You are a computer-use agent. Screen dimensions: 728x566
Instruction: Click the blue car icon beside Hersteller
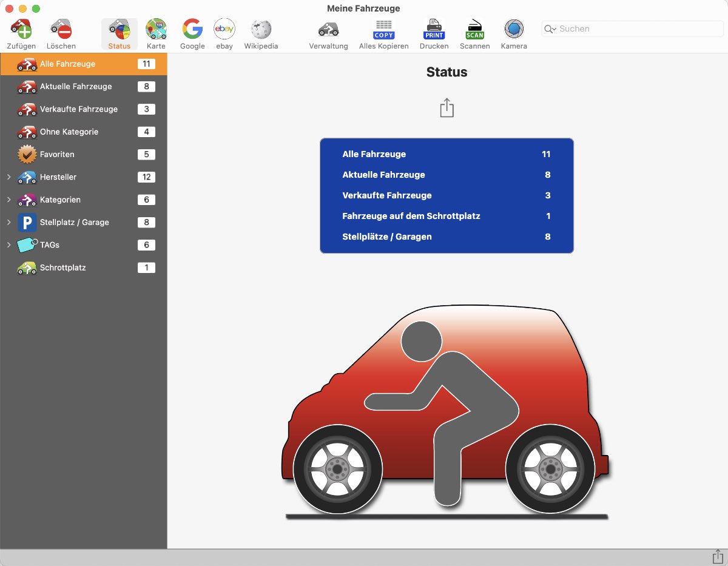27,177
